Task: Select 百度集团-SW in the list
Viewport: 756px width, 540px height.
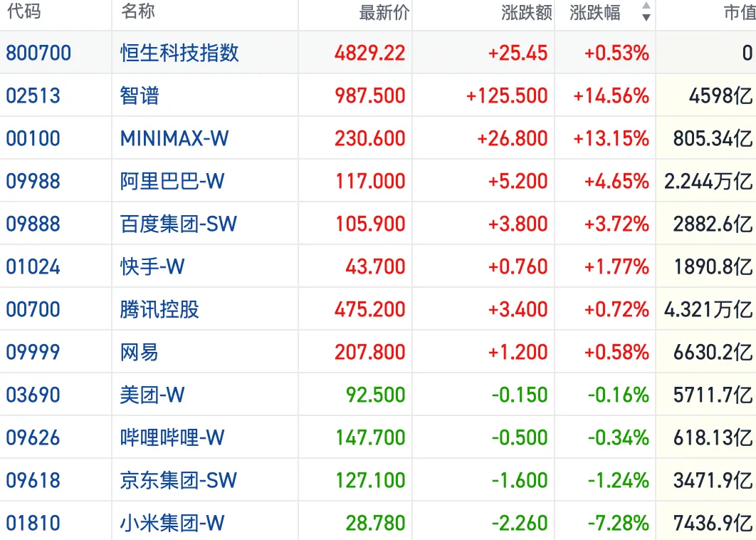Action: pos(179,224)
